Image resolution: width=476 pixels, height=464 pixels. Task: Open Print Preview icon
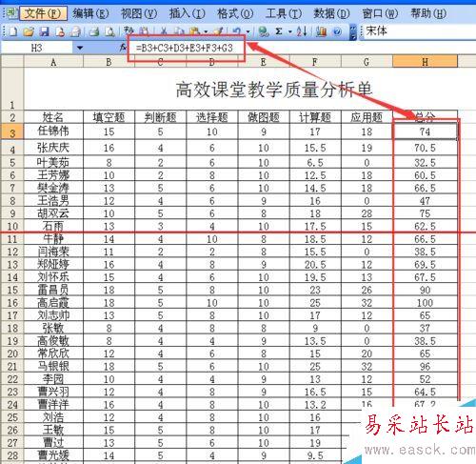point(109,31)
